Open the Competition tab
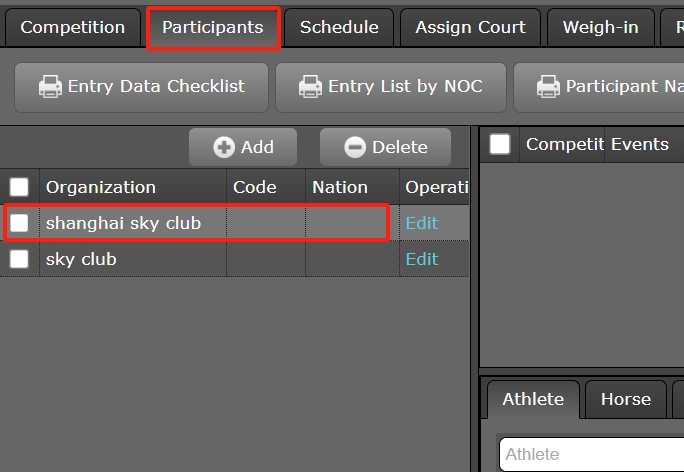Screen dimensions: 684x472 73,28
